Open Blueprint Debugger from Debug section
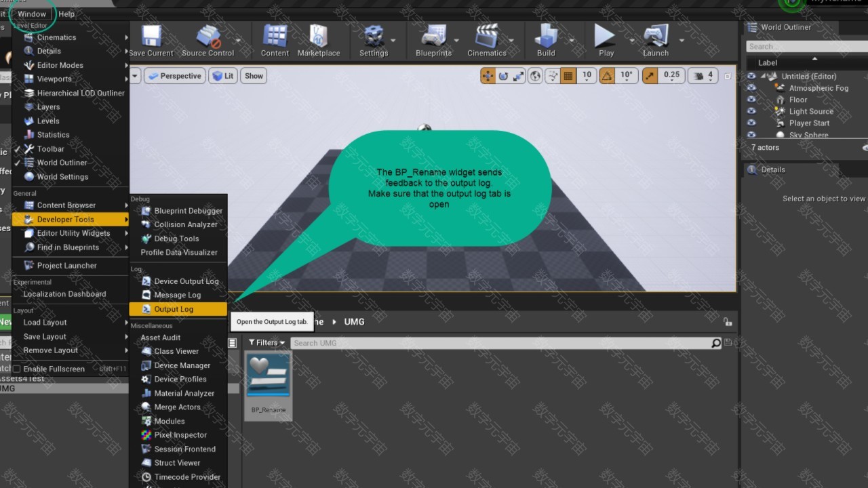This screenshot has height=488, width=868. (x=178, y=211)
